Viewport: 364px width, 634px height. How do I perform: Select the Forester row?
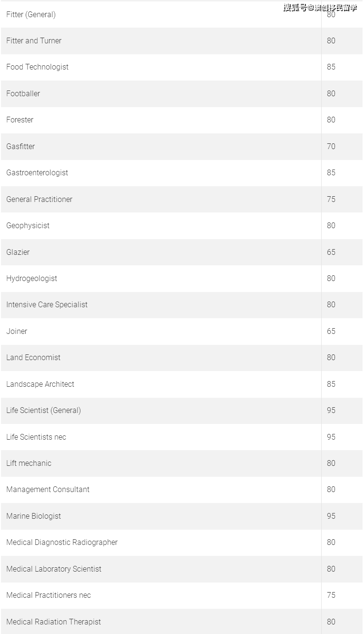click(x=181, y=120)
